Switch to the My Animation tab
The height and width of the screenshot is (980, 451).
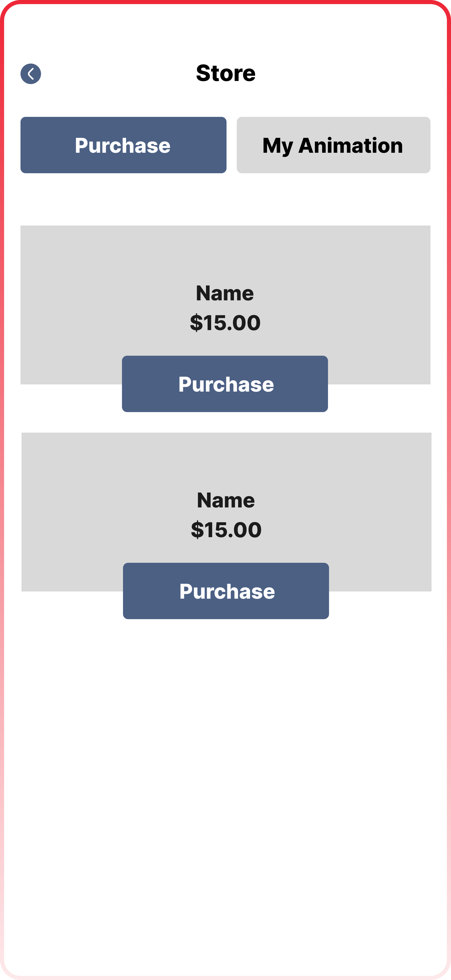tap(333, 145)
